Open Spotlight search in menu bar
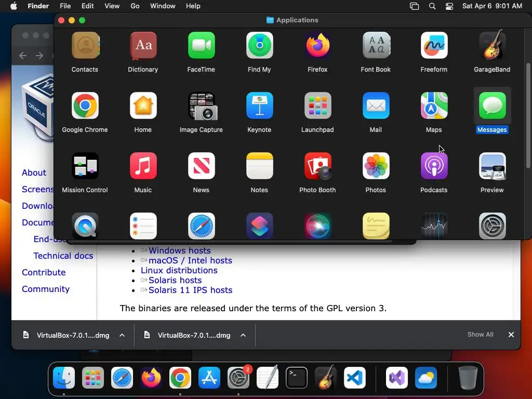The width and height of the screenshot is (532, 399). pyautogui.click(x=432, y=6)
